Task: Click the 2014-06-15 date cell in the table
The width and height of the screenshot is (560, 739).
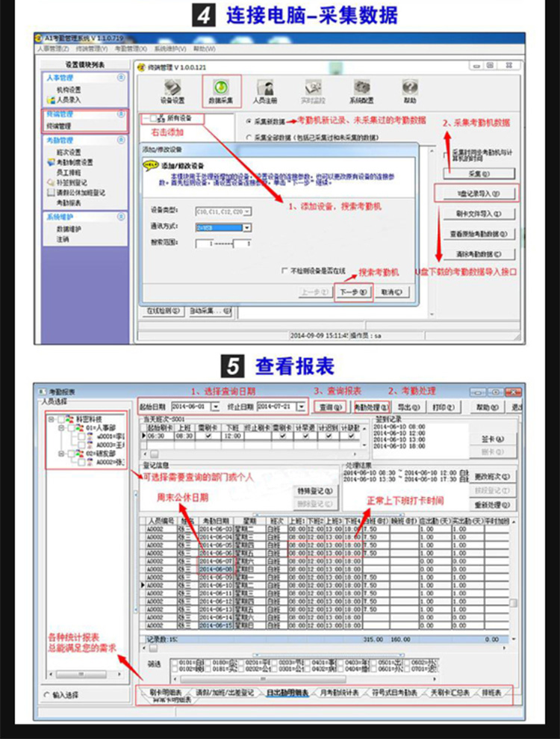Action: click(x=216, y=625)
